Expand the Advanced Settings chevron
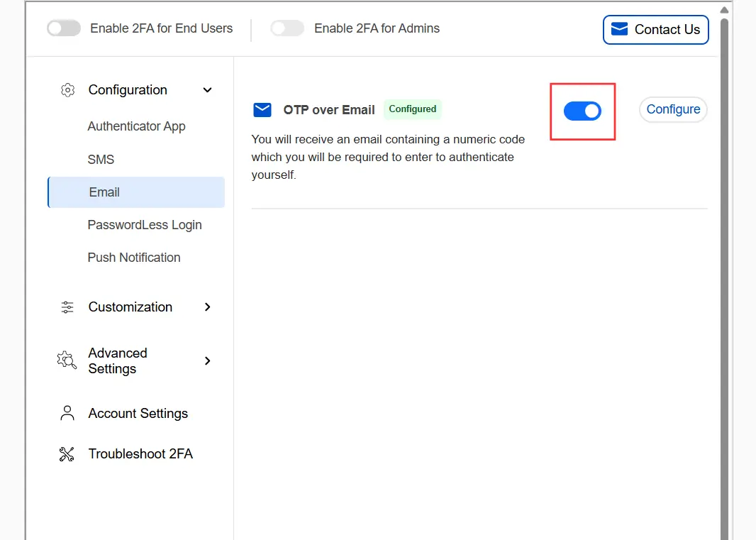 [x=207, y=361]
